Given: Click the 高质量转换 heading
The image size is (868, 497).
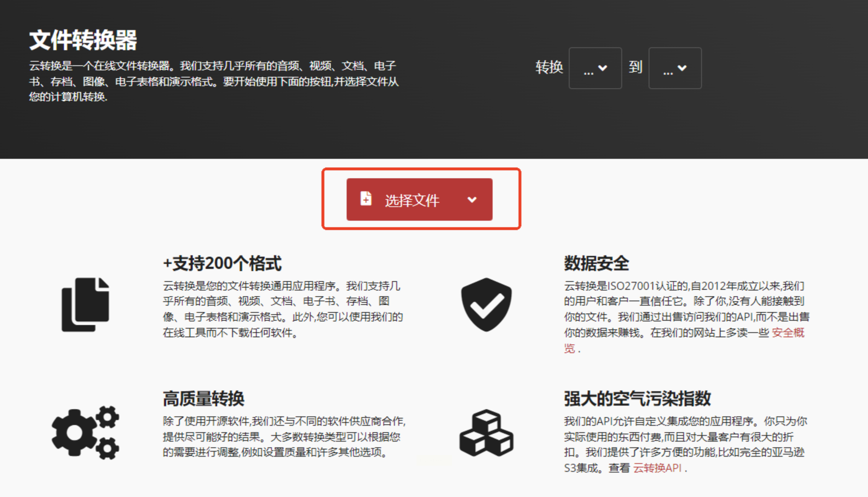Looking at the screenshot, I should click(x=204, y=398).
